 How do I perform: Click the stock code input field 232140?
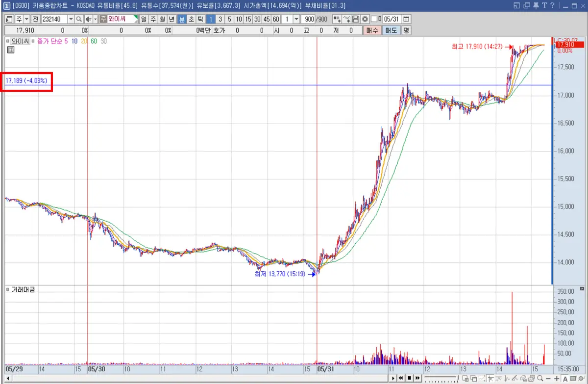(54, 19)
